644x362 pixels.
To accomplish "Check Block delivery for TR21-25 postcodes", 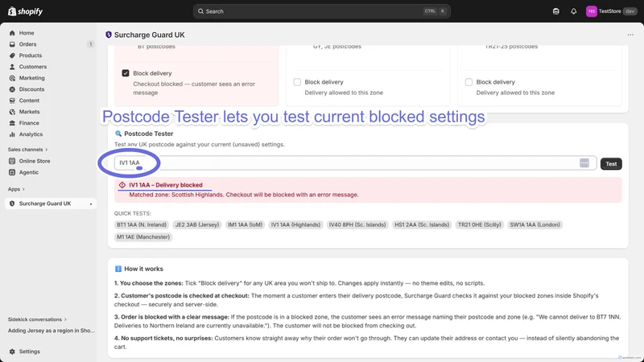I will (x=469, y=82).
